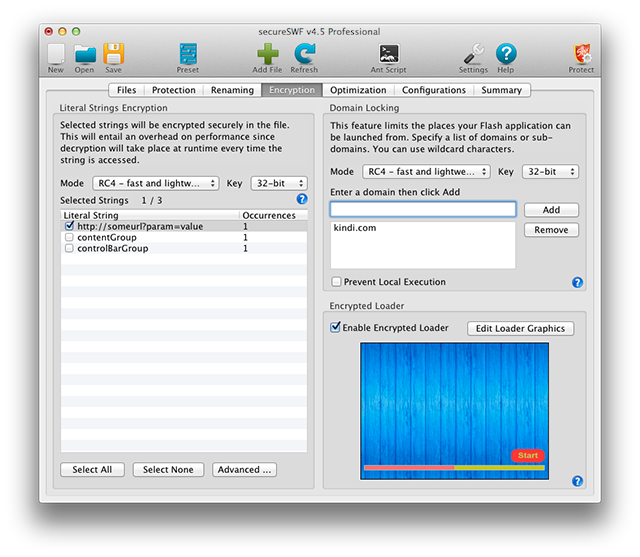Image resolution: width=640 pixels, height=557 pixels.
Task: Open a file with the Open icon
Action: click(x=84, y=54)
